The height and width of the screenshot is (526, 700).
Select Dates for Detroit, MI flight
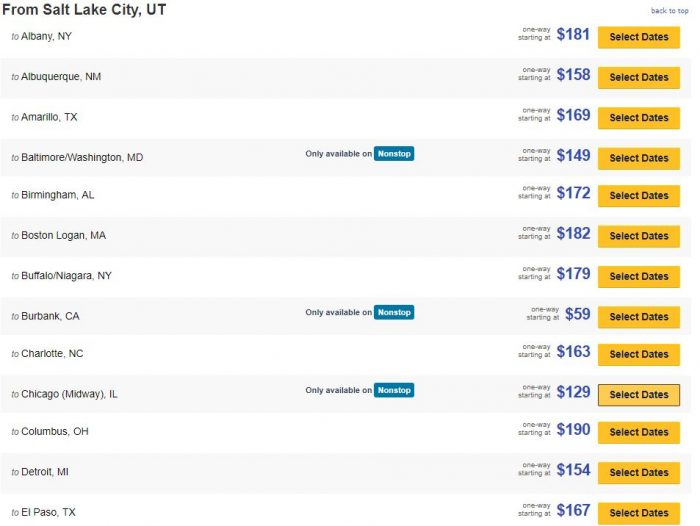pyautogui.click(x=638, y=472)
